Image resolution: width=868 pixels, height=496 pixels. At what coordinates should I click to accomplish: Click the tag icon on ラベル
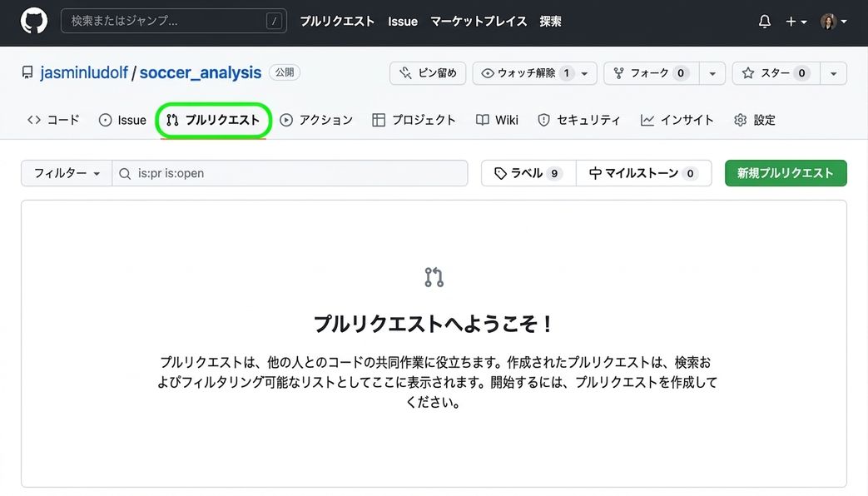pyautogui.click(x=500, y=173)
